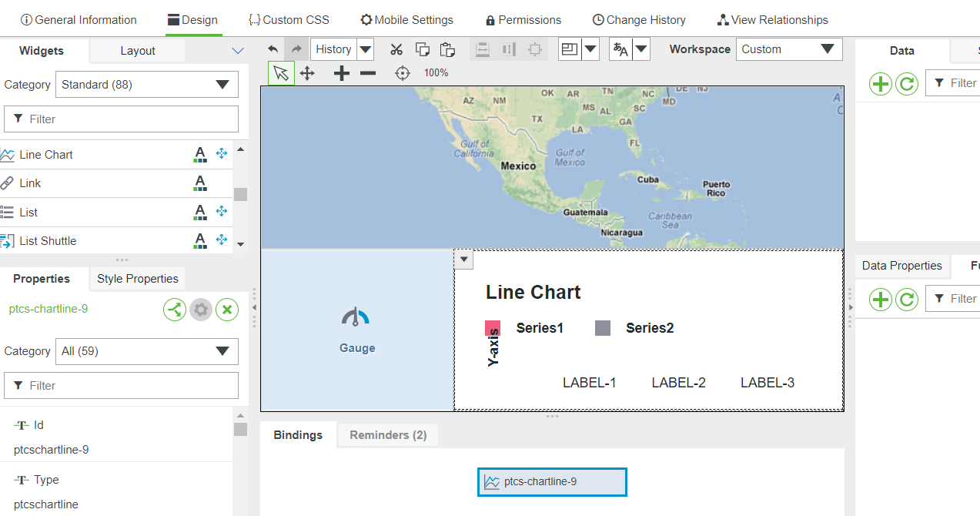Select the Bindings tab
Viewport: 980px width, 516px height.
tap(298, 435)
